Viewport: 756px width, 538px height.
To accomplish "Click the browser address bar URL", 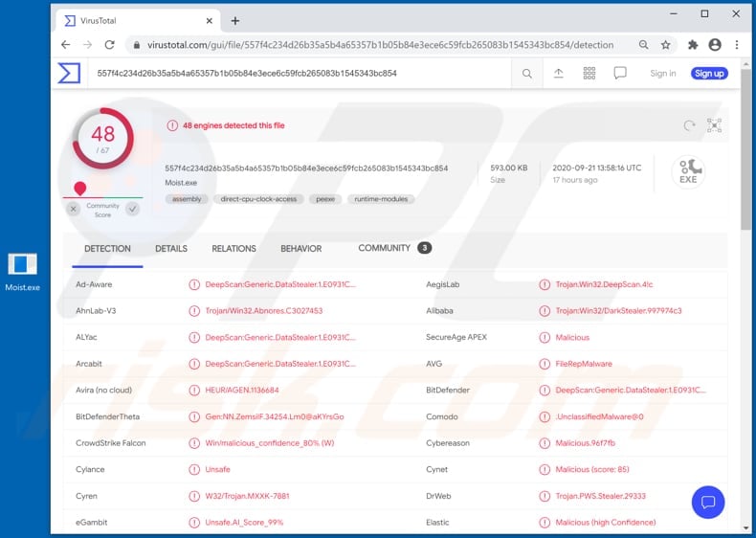I will tap(381, 45).
